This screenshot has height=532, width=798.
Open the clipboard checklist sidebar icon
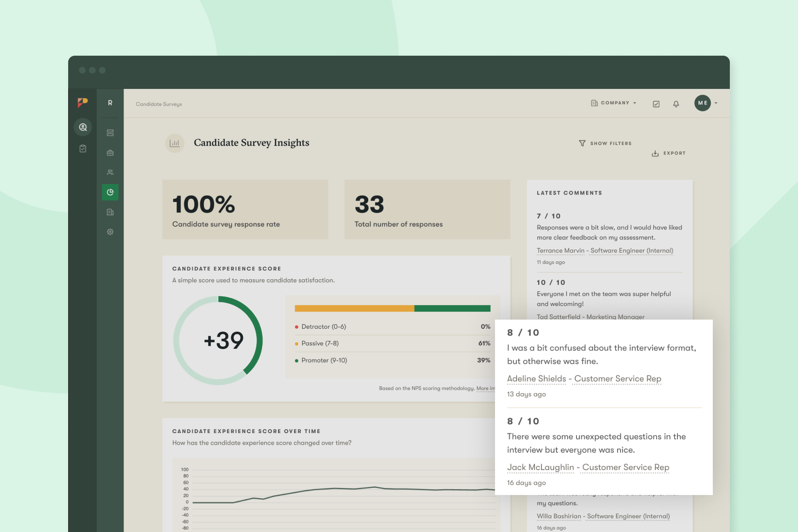pos(83,148)
